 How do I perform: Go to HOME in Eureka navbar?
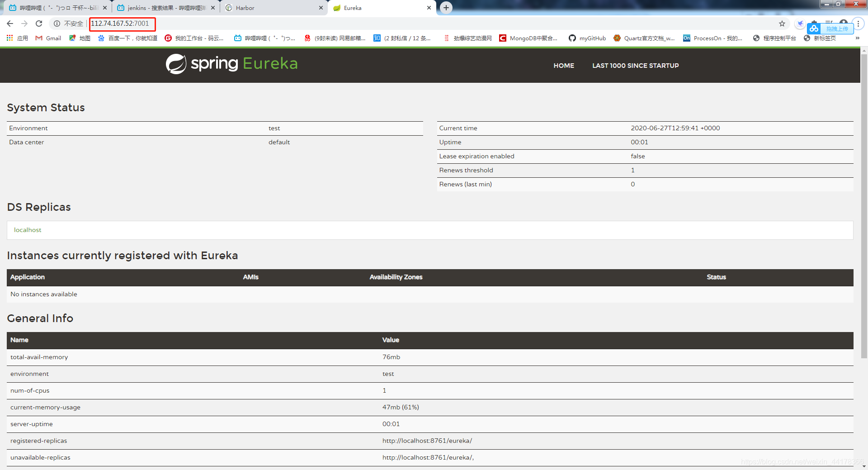tap(564, 66)
